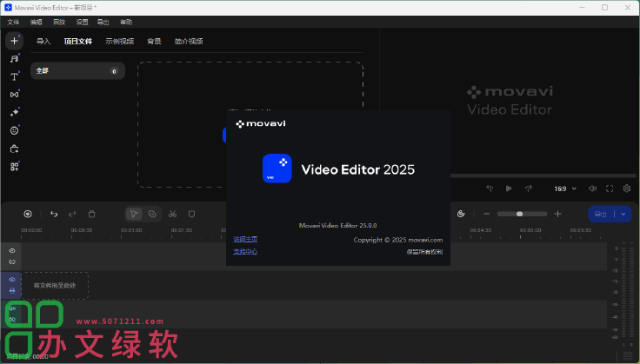Click the Record button on timeline toolbar

coord(28,214)
